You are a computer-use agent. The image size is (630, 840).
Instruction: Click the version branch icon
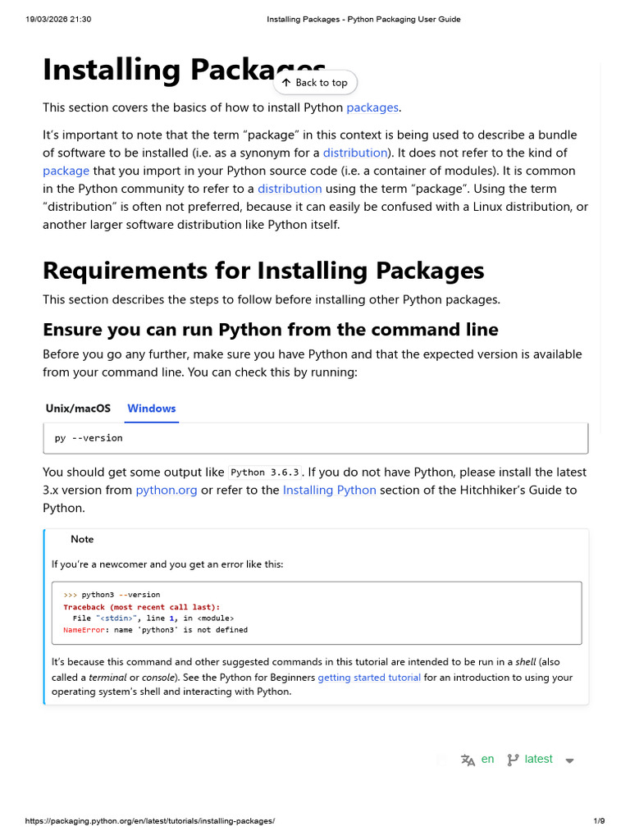(513, 760)
